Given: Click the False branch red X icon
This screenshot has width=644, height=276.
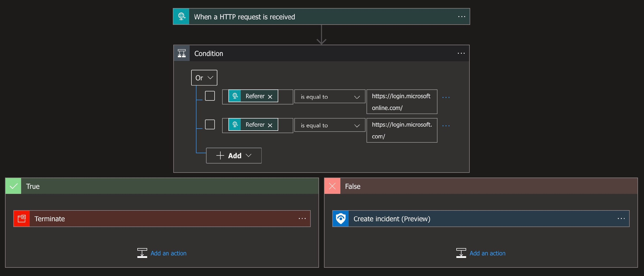Looking at the screenshot, I should (x=332, y=186).
